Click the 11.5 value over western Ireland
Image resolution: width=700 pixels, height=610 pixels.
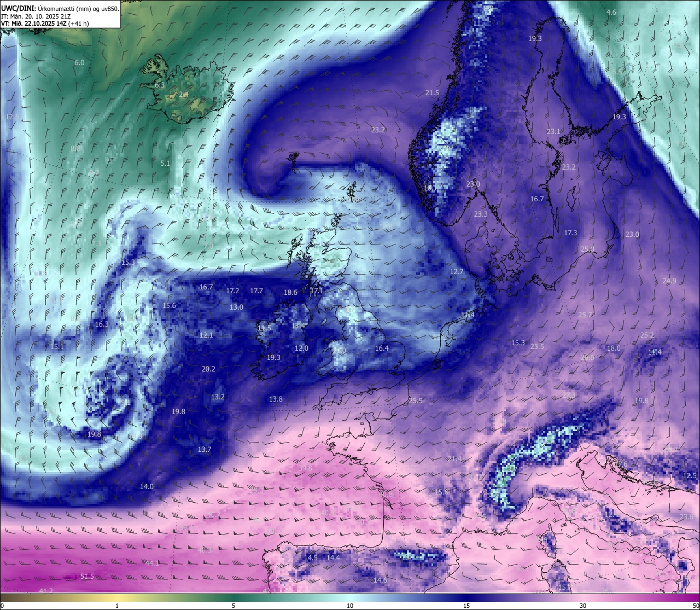264,328
